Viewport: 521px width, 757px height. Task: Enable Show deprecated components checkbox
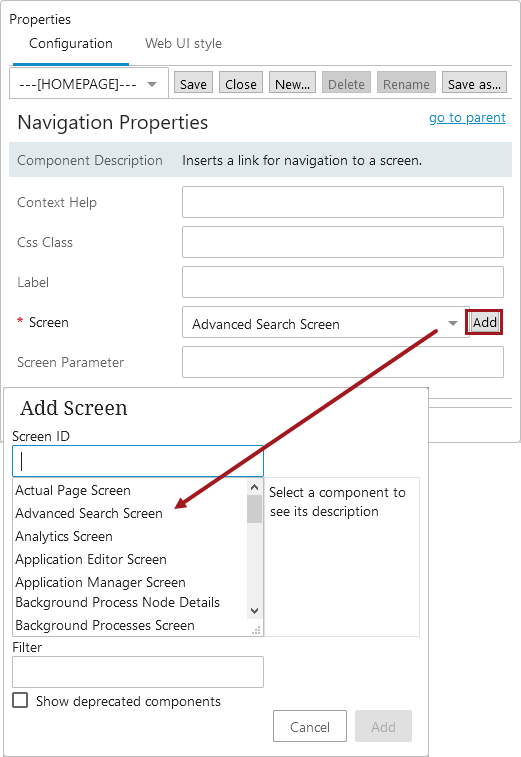click(20, 700)
